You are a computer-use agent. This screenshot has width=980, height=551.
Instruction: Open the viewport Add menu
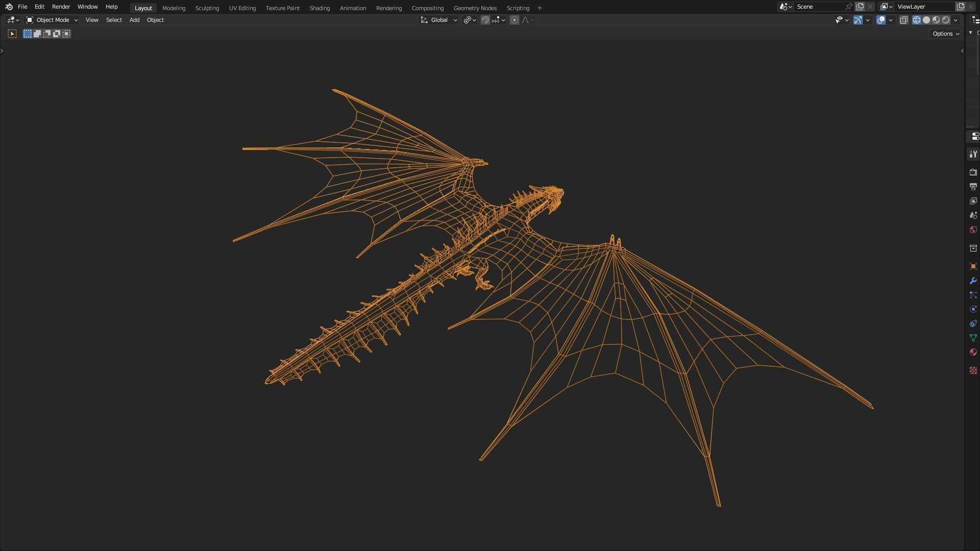click(134, 20)
